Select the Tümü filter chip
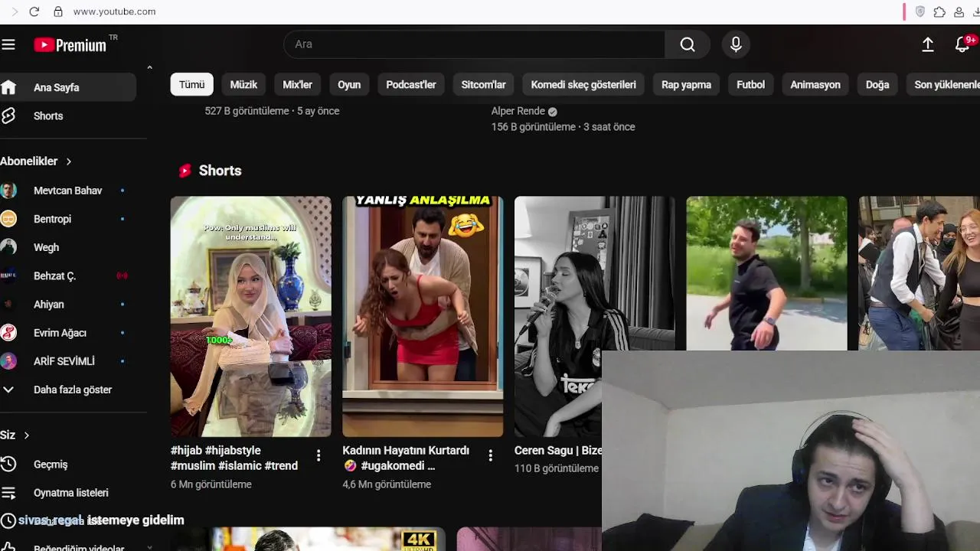 click(191, 85)
